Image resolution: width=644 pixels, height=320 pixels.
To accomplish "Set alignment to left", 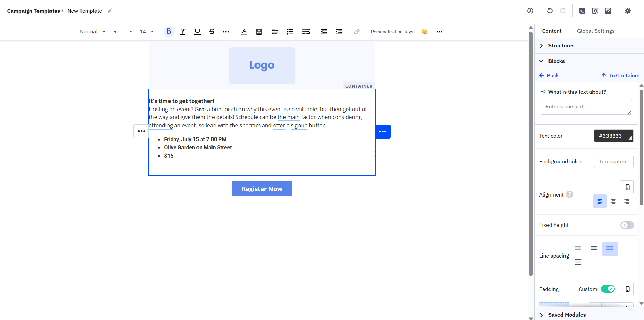I will pos(600,201).
